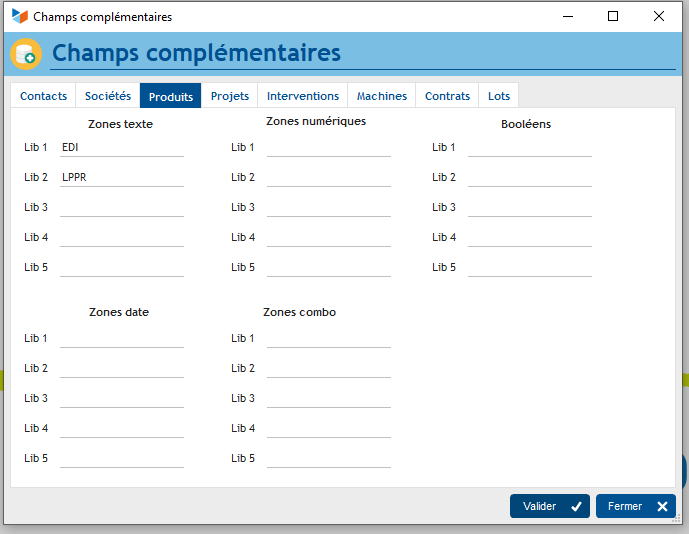Maximize the Champs complémentaires window
Viewport: 689px width, 534px height.
pyautogui.click(x=613, y=16)
